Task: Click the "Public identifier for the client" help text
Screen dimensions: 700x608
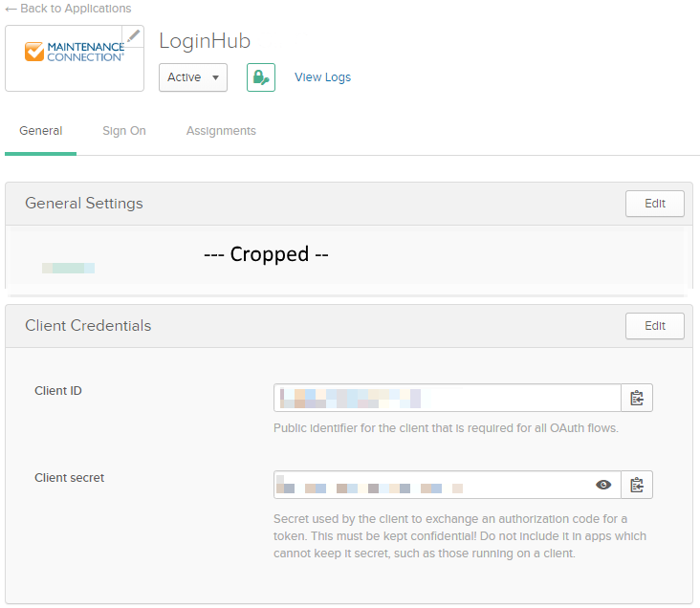Action: coord(446,428)
